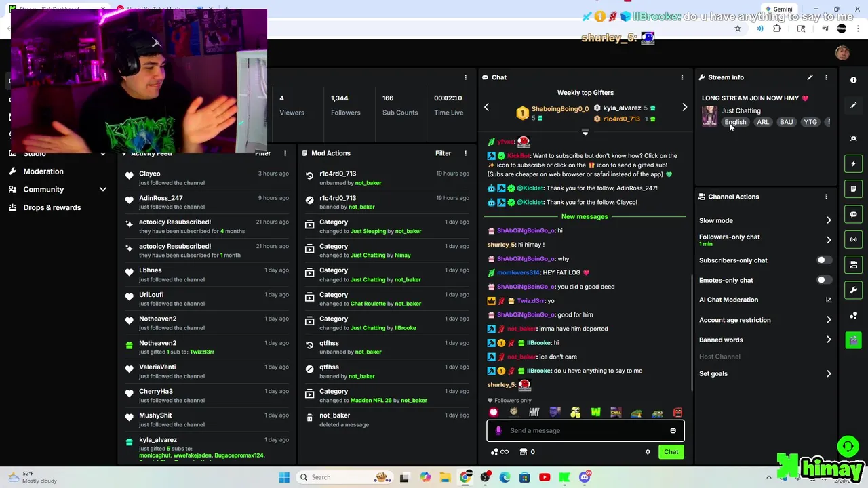868x488 pixels.
Task: Click the lightning bolt quick action icon
Action: 853,163
